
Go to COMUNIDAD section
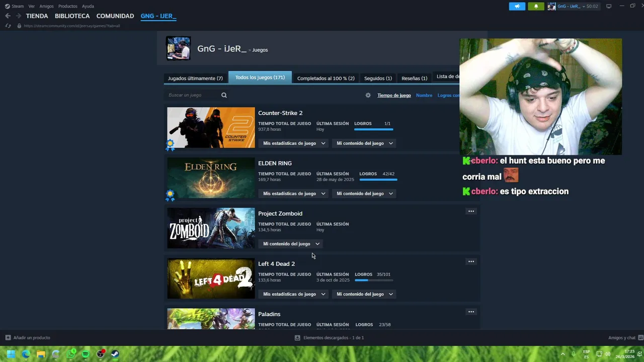pyautogui.click(x=115, y=16)
